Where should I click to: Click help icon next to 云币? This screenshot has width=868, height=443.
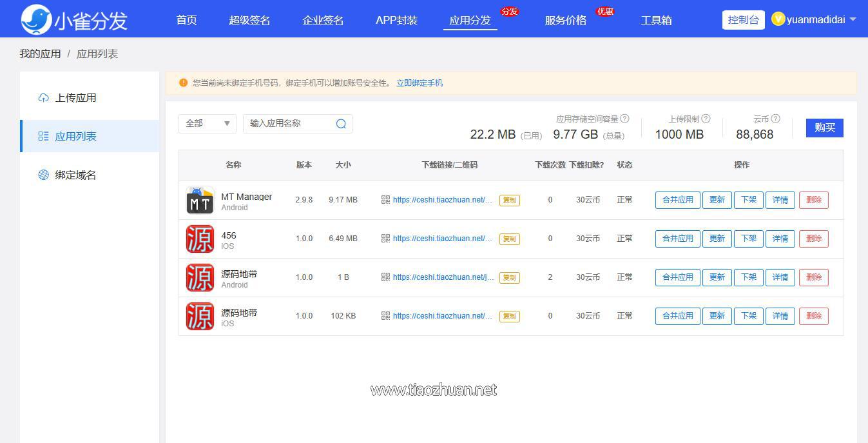click(x=775, y=119)
